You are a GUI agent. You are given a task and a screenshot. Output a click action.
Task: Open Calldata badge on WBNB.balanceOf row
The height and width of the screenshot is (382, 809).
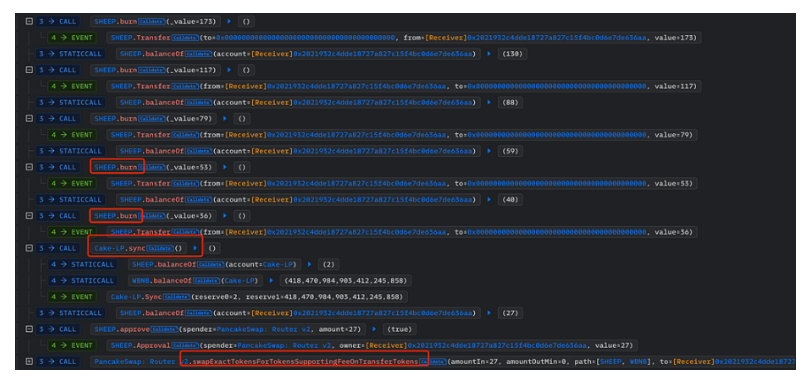point(207,280)
